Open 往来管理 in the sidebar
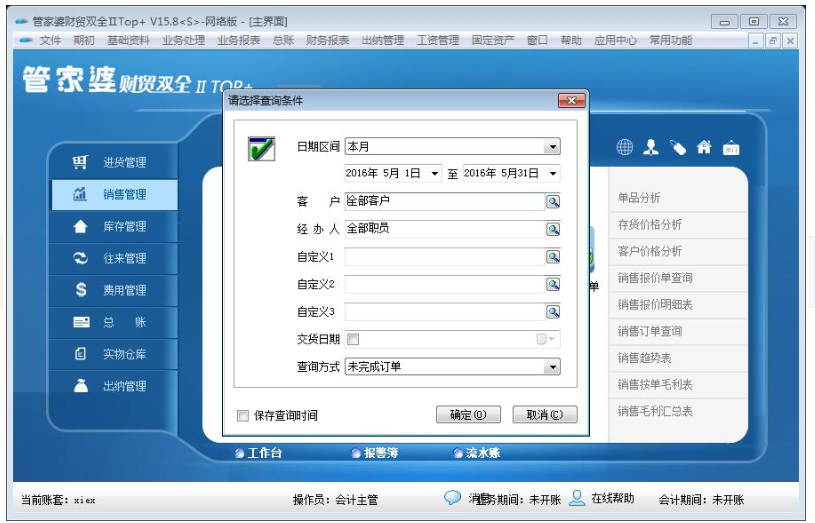 click(114, 258)
